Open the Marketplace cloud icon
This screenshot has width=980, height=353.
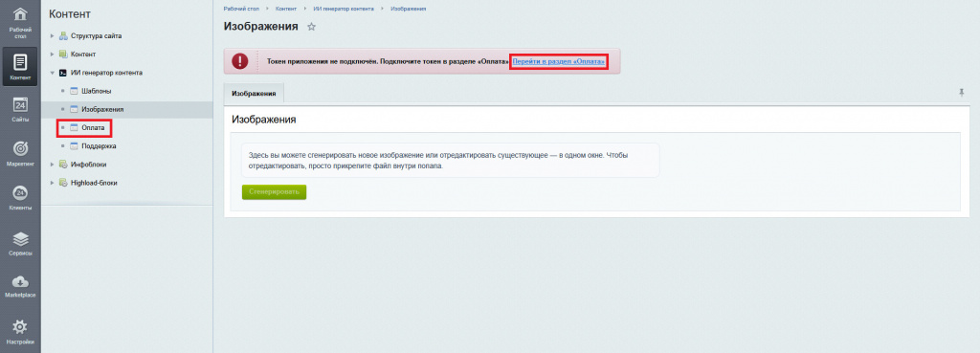pos(20,281)
